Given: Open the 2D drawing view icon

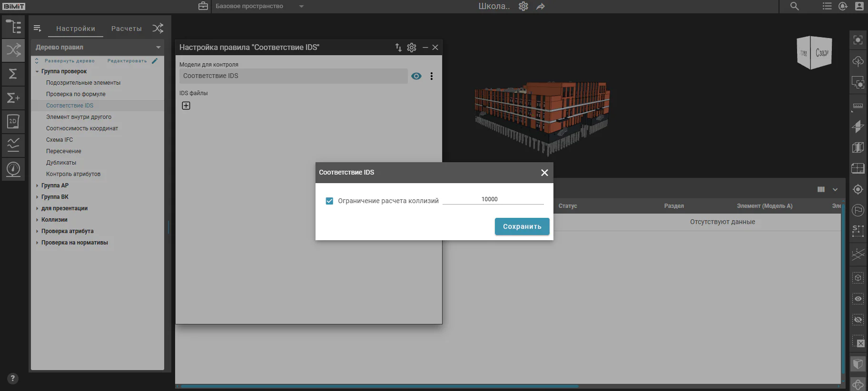Looking at the screenshot, I should click(13, 122).
